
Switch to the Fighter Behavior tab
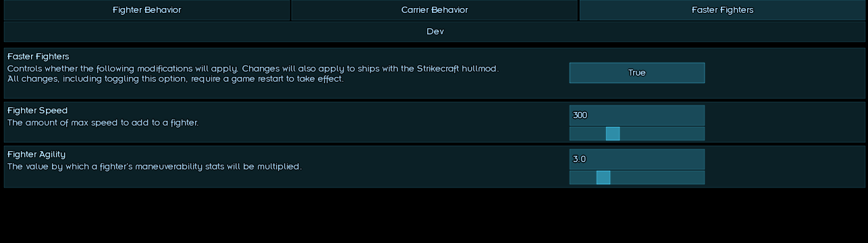click(x=146, y=10)
